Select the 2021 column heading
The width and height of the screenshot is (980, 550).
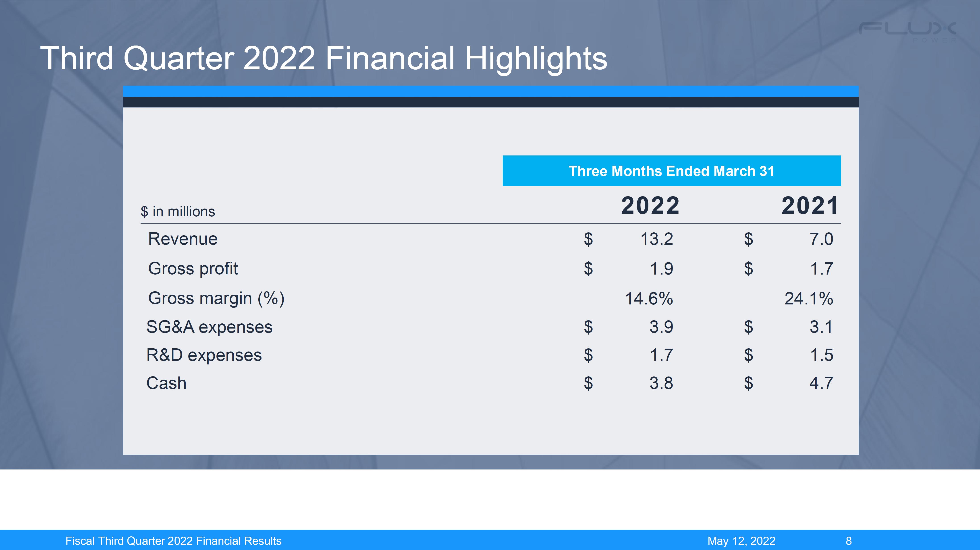click(x=810, y=205)
